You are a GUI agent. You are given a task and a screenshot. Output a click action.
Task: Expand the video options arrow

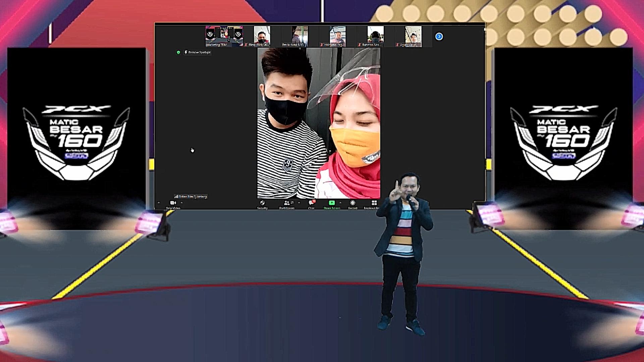(181, 203)
